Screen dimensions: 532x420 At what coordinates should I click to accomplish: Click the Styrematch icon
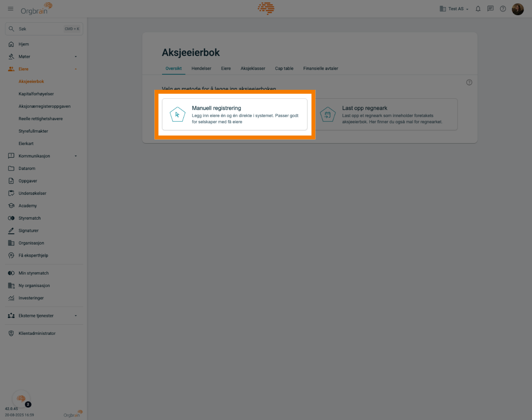pyautogui.click(x=11, y=218)
